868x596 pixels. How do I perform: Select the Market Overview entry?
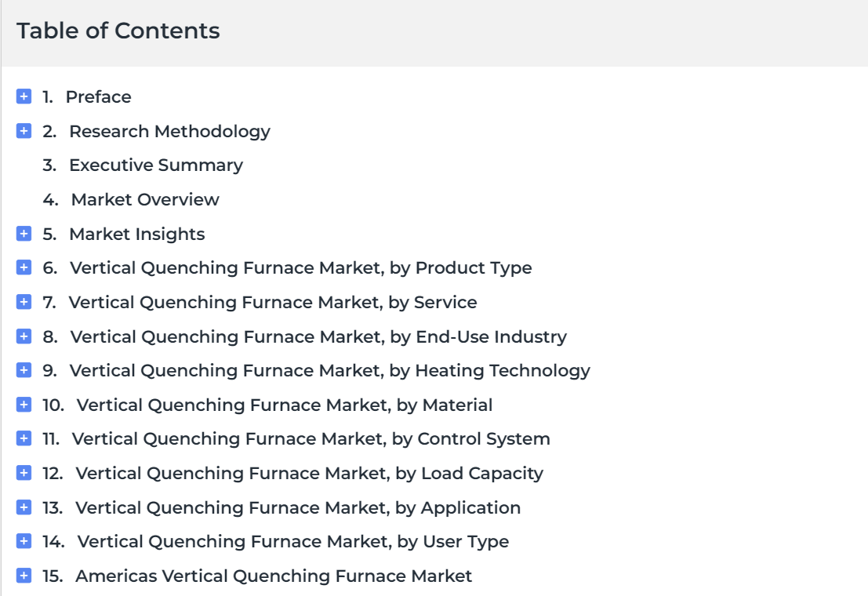145,199
